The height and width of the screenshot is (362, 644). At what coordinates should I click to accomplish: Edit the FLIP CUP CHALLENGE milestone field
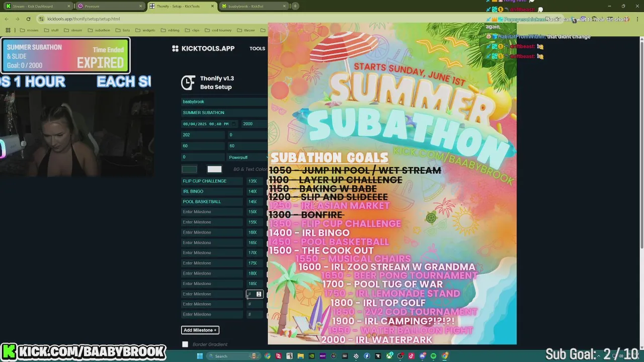click(x=212, y=181)
